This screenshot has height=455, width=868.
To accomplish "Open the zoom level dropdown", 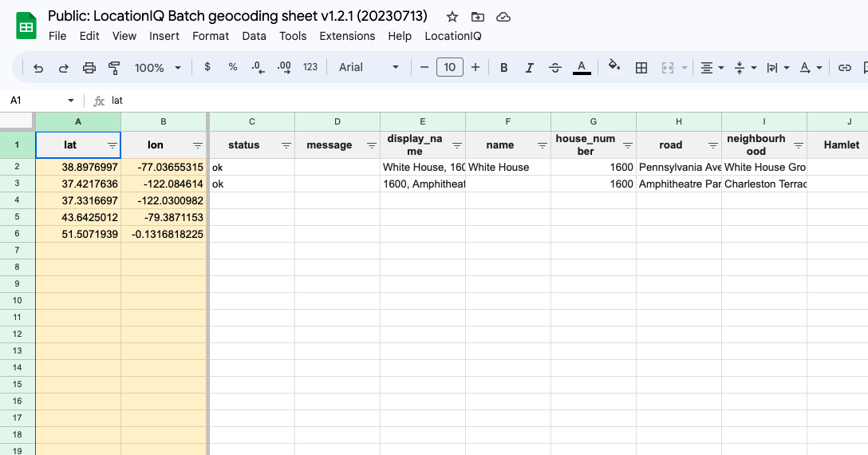I will (158, 68).
